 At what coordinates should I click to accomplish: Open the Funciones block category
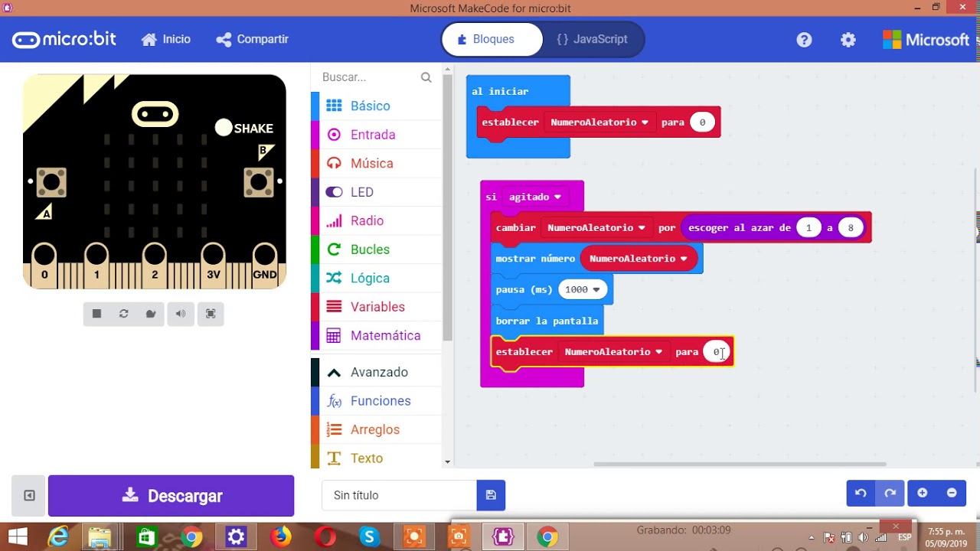click(x=376, y=401)
